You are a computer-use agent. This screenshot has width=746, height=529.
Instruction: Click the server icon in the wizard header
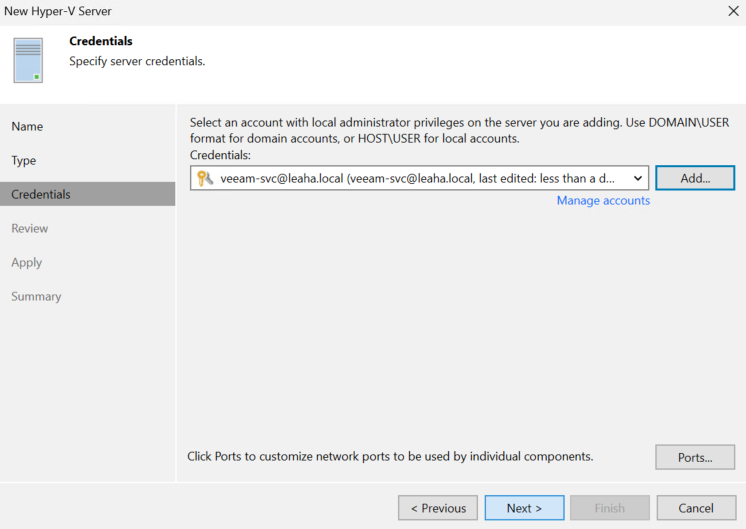(28, 60)
